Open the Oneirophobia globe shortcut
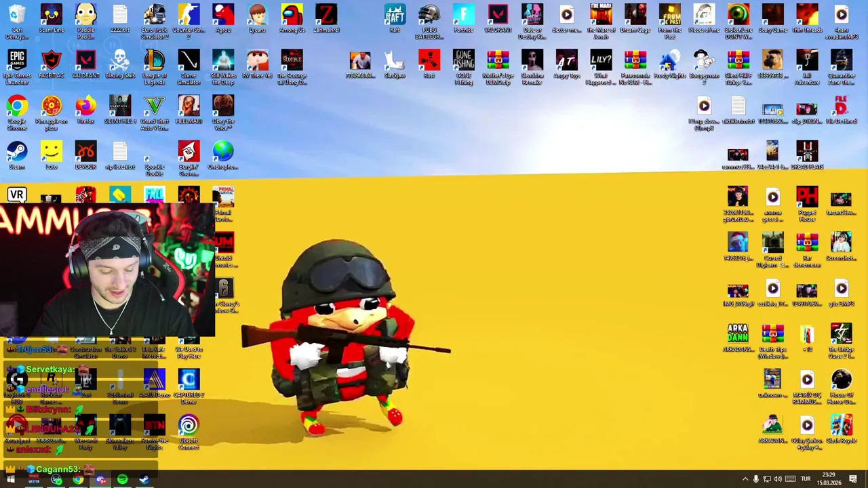The height and width of the screenshot is (488, 868). tap(223, 155)
